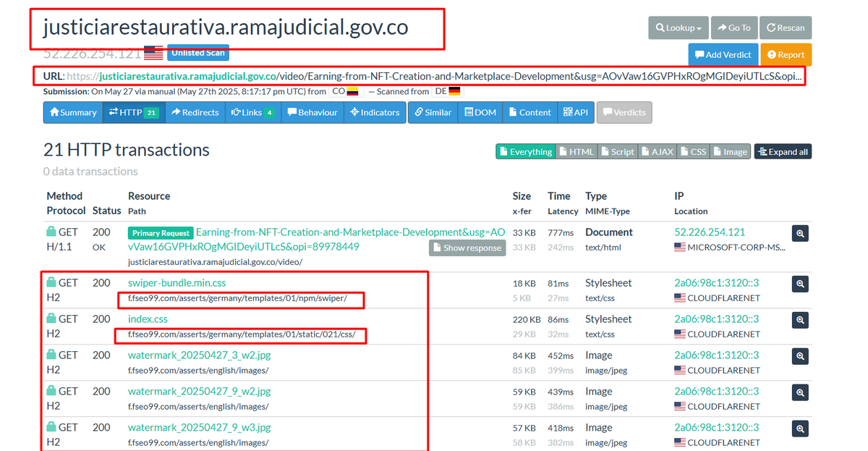Click the justiciarestaurativa.ramajudicial.gov.co domain heading
This screenshot has height=451, width=868.
pyautogui.click(x=226, y=28)
